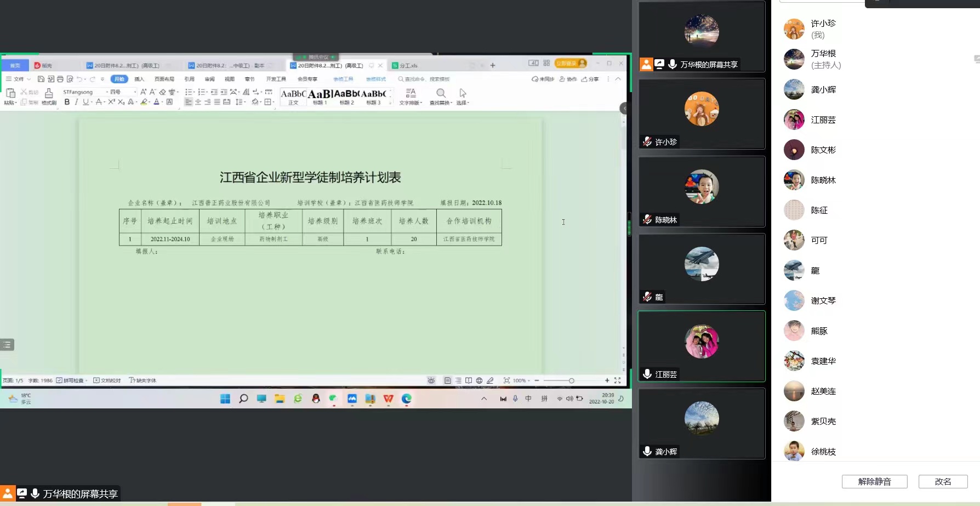Open the font color dropdown arrow
Viewport: 980px width, 506px height.
point(163,102)
